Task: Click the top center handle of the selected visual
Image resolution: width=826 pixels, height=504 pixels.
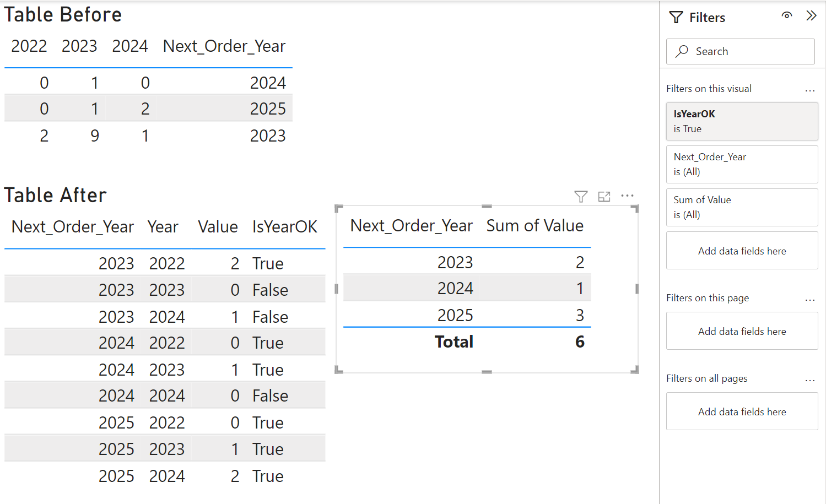Action: coord(487,206)
